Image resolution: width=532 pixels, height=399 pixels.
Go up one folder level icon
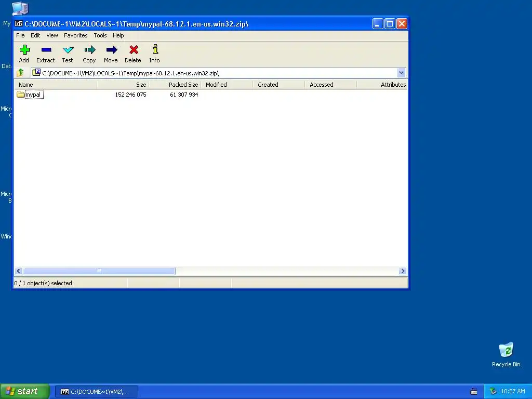pos(20,73)
